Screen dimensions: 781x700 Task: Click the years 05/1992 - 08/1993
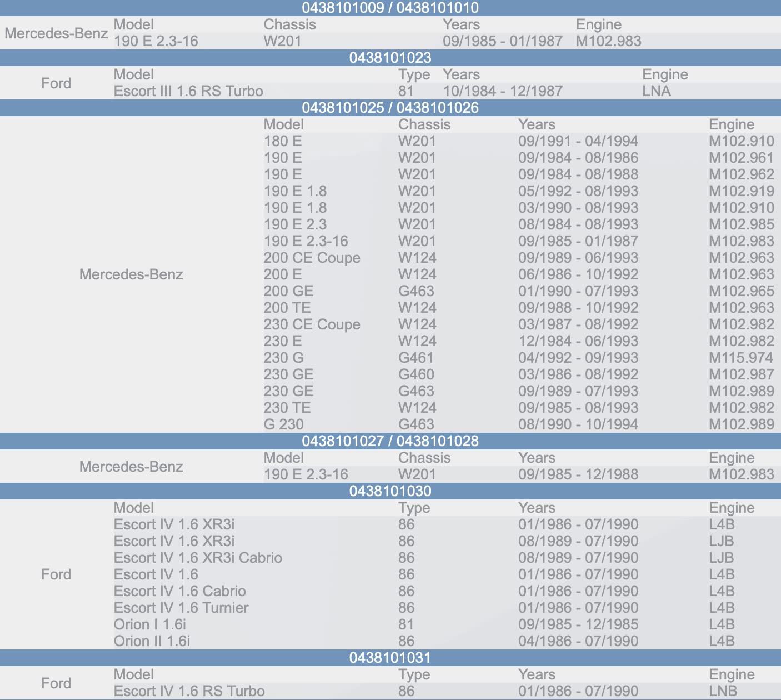[x=578, y=191]
